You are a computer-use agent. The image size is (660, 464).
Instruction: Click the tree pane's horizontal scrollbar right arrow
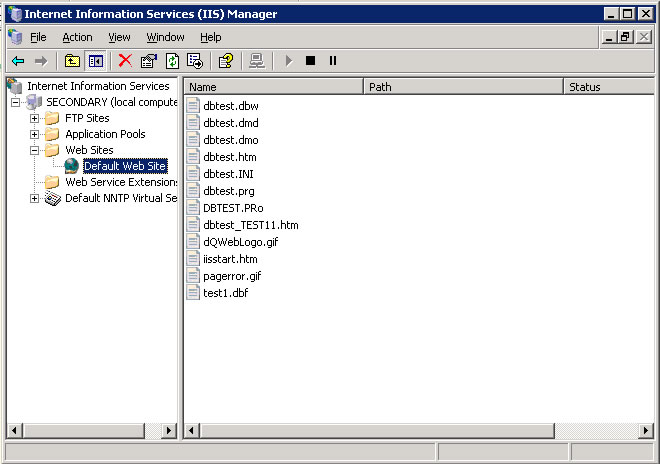169,431
